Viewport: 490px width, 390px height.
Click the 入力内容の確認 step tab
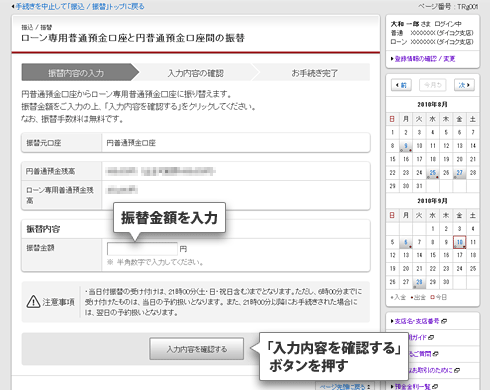(195, 73)
